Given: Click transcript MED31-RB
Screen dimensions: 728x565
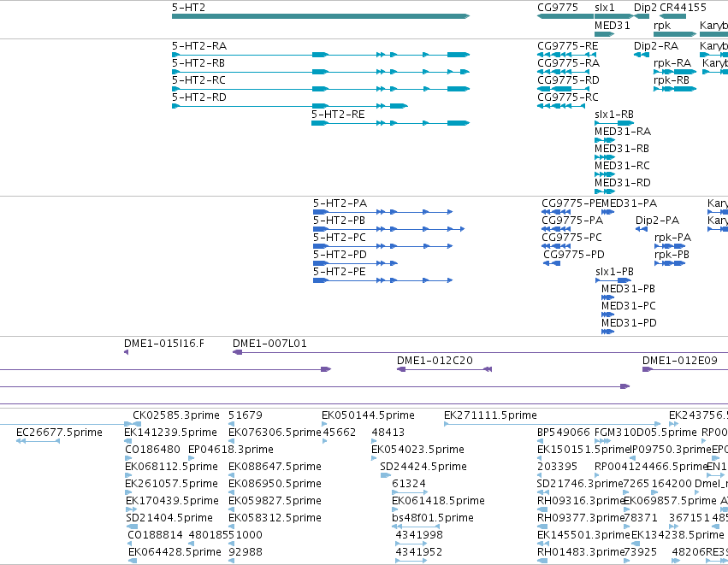Looking at the screenshot, I should coord(605,157).
